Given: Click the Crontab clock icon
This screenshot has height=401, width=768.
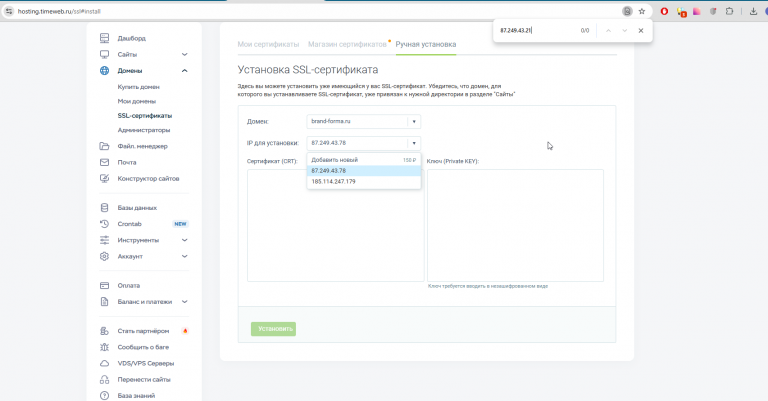Looking at the screenshot, I should click(x=104, y=224).
